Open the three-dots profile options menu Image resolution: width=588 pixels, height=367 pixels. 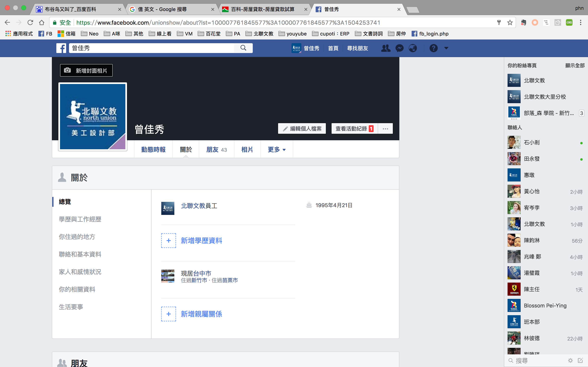click(x=385, y=129)
